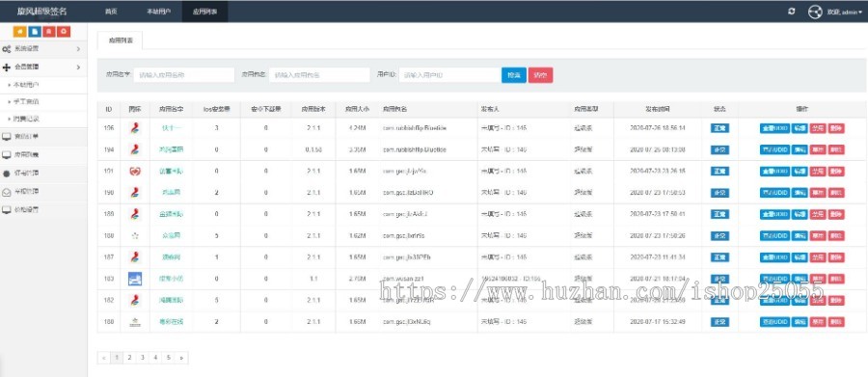Click round dark gear icon in sidebar
This screenshot has height=377, width=868.
tap(7, 174)
